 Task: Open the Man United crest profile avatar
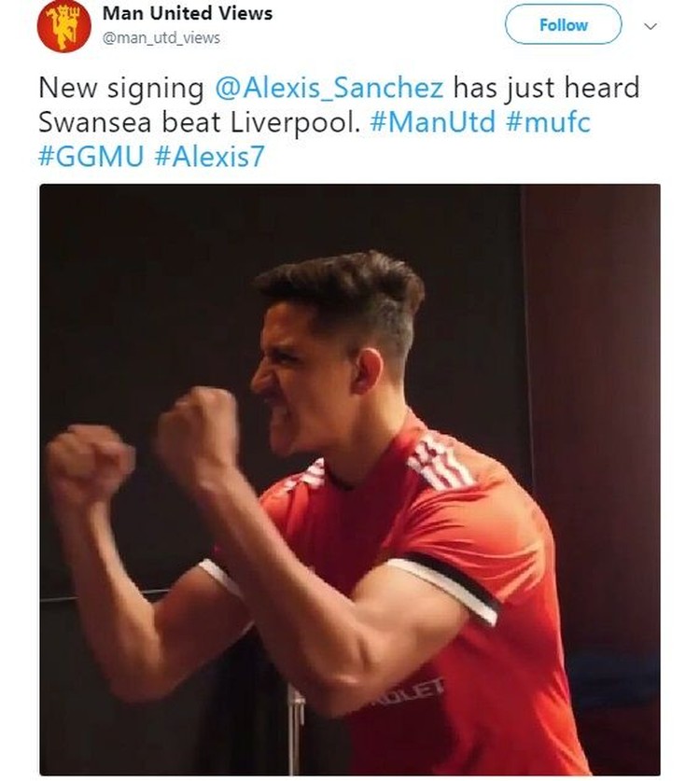tap(63, 26)
